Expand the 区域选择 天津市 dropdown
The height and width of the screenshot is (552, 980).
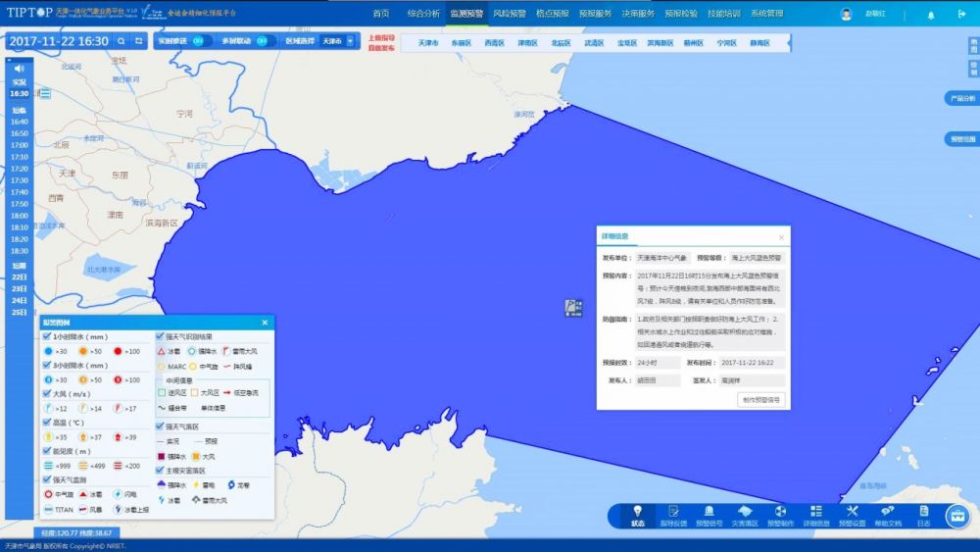(349, 41)
